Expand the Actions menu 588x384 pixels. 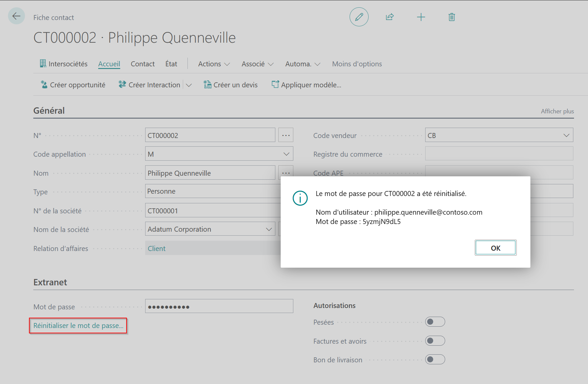point(214,64)
